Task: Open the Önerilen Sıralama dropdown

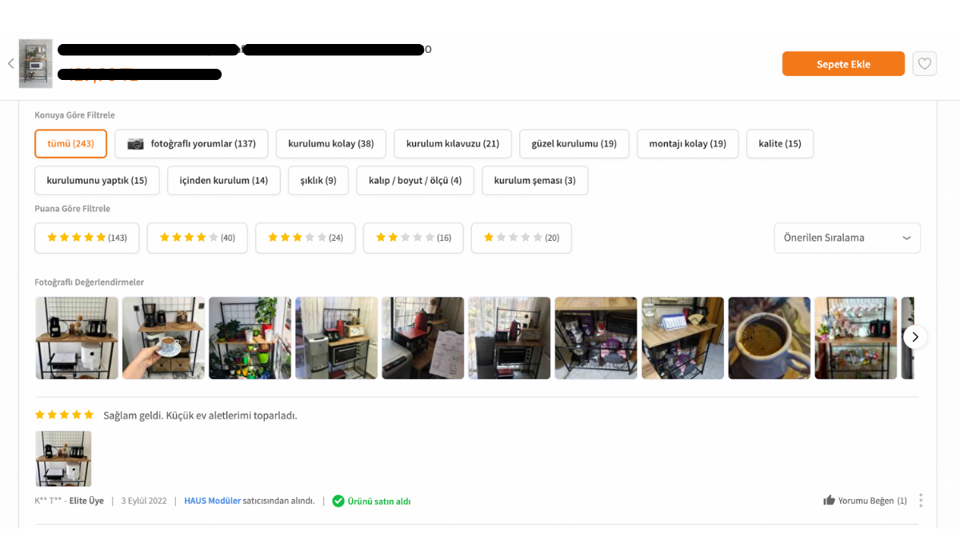Action: (847, 238)
